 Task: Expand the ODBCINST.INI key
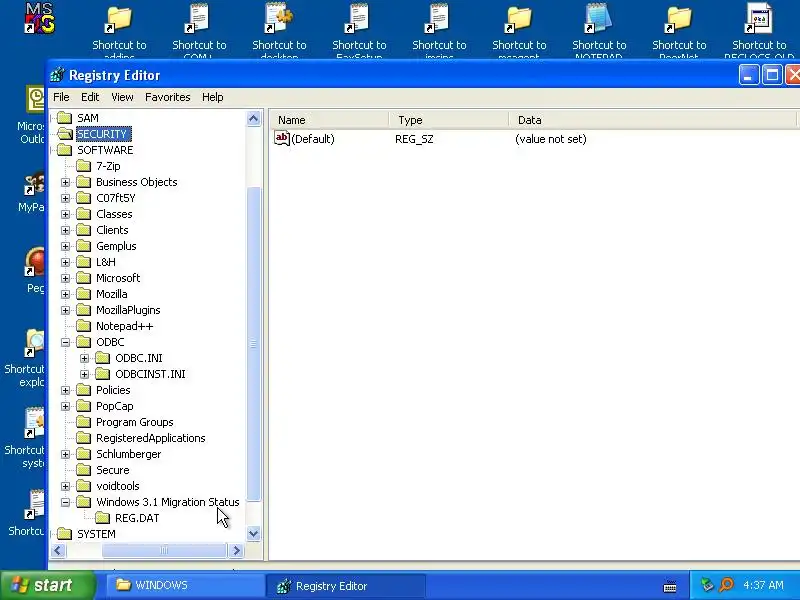85,374
